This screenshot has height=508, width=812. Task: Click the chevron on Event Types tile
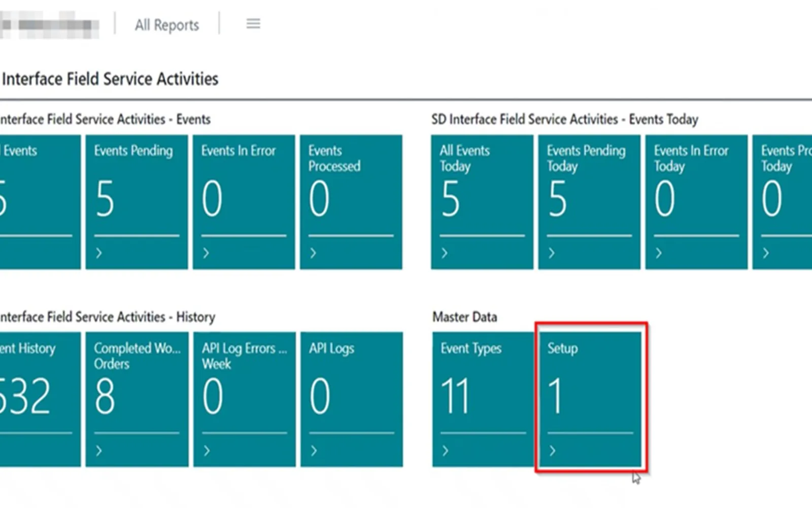445,451
